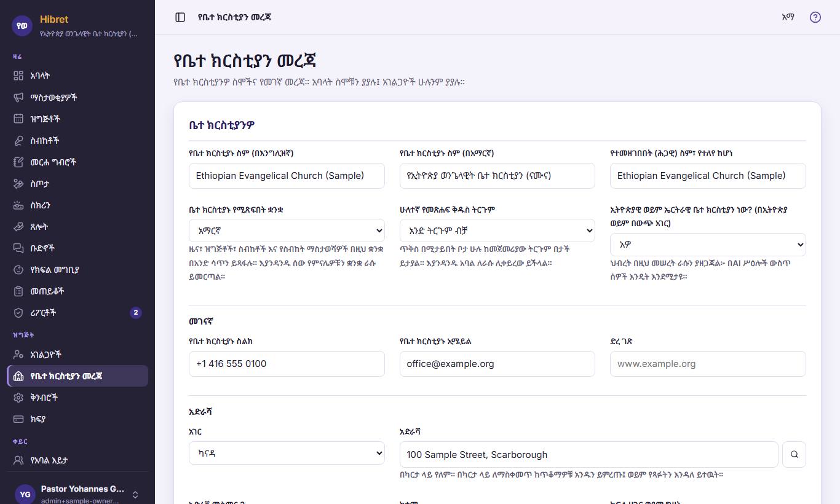Screen dimensions: 840x504
Task: Click the church name in English field
Action: click(287, 176)
